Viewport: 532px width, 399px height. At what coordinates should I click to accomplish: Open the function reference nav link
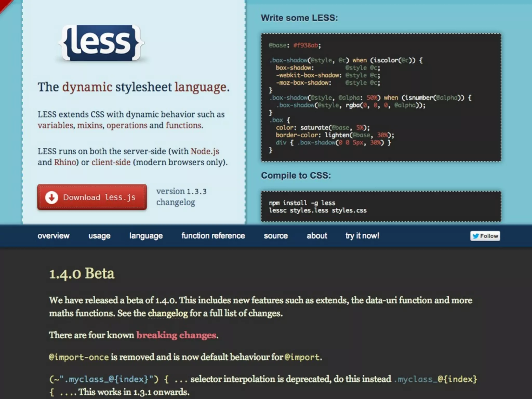(x=213, y=236)
